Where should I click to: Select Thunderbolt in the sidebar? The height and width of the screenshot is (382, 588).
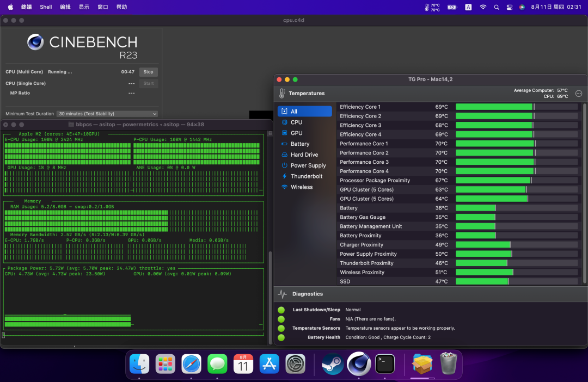pos(305,176)
